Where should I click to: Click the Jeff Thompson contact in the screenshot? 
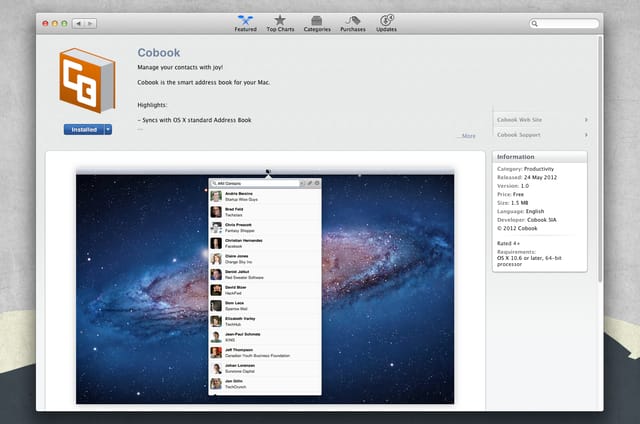point(265,353)
